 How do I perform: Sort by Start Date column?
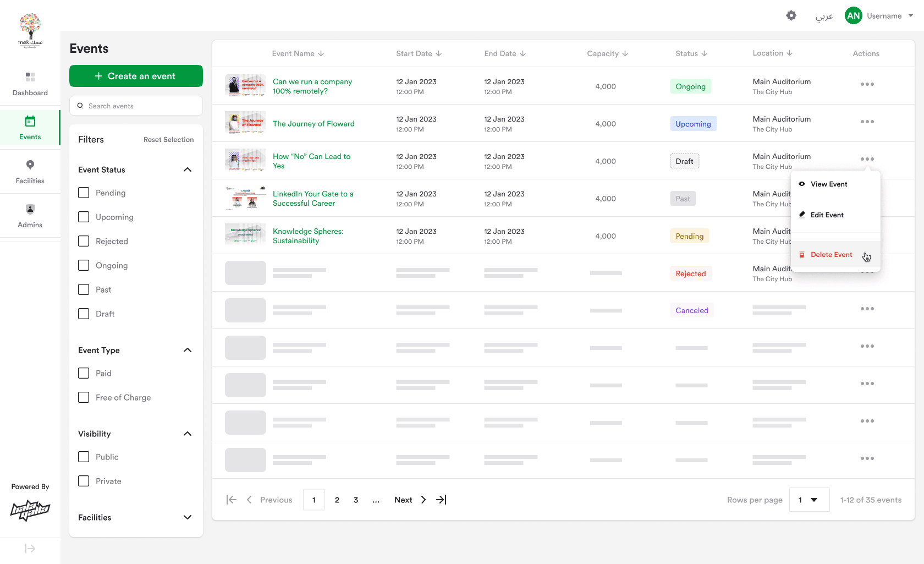pos(419,53)
